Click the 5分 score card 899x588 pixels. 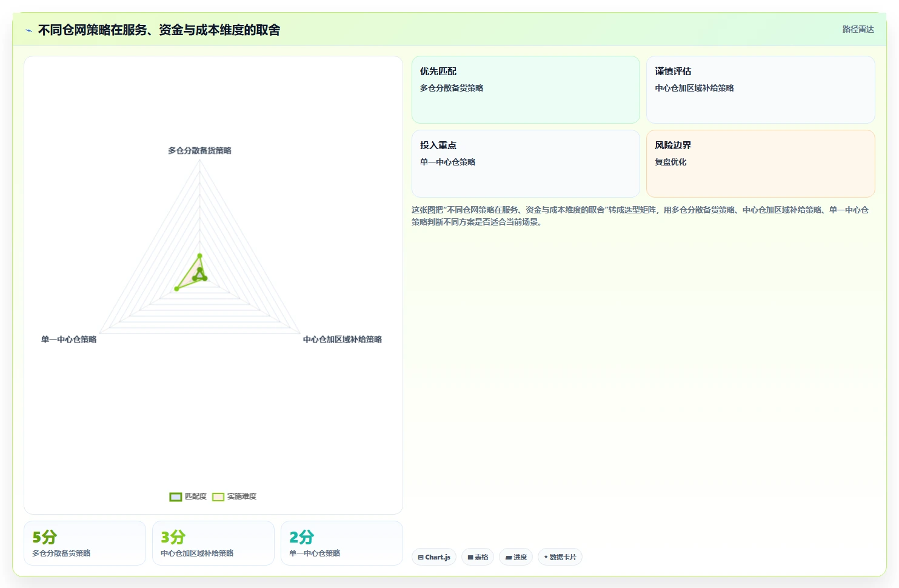(85, 543)
